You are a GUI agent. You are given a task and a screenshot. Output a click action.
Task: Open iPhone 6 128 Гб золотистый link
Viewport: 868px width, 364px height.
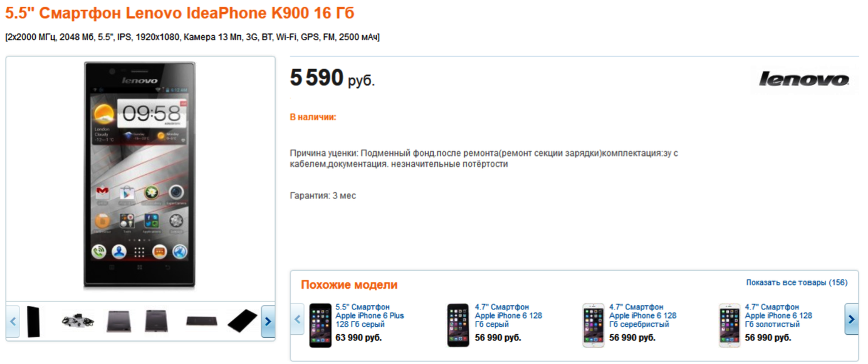coord(778,315)
